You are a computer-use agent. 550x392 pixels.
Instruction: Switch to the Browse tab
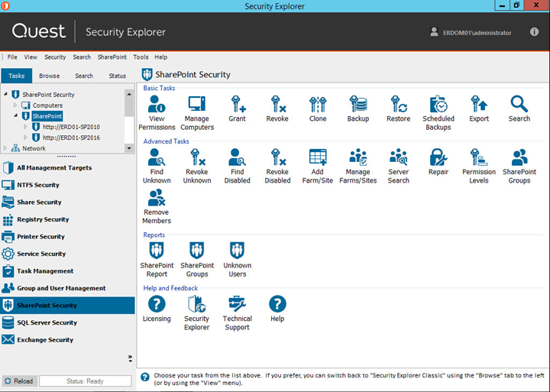click(x=50, y=76)
